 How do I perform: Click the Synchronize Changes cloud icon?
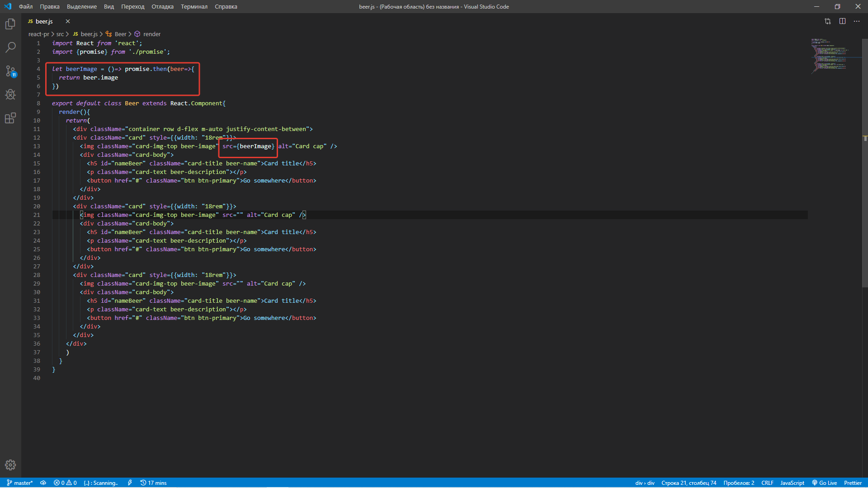[x=43, y=483]
